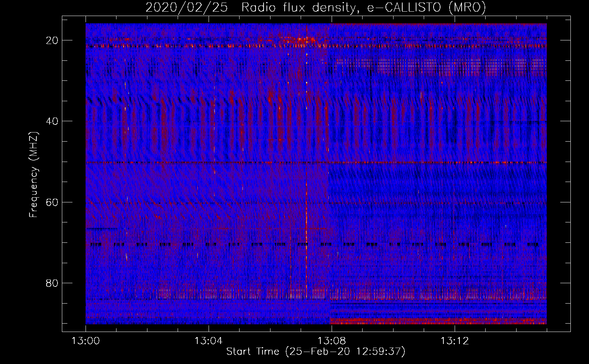Click the 13:00 time tick label

tap(86, 341)
